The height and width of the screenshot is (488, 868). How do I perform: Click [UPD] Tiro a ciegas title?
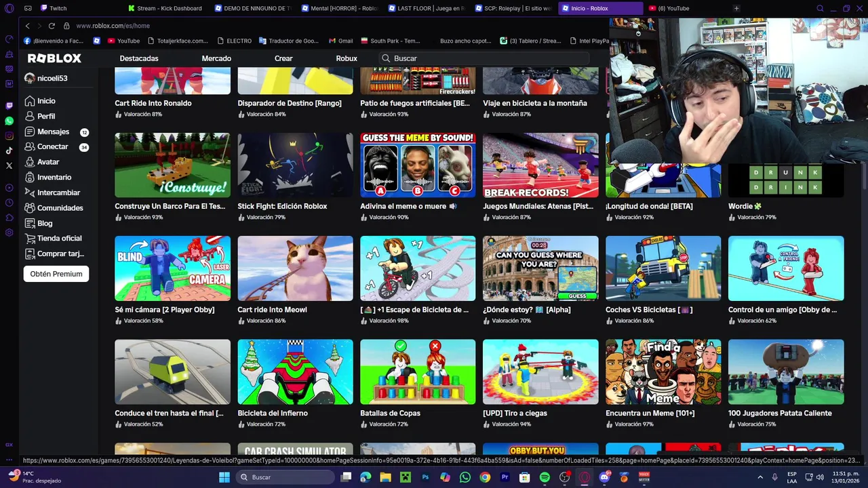click(515, 413)
